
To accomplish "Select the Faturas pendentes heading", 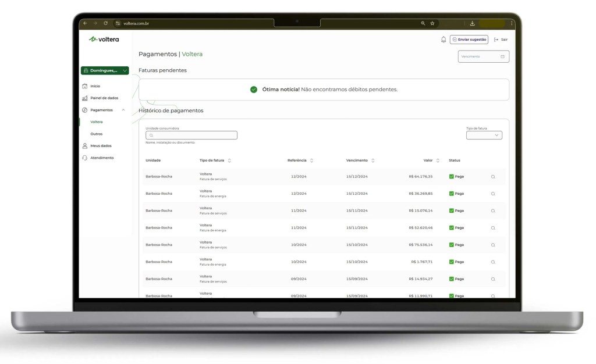I will click(x=162, y=70).
